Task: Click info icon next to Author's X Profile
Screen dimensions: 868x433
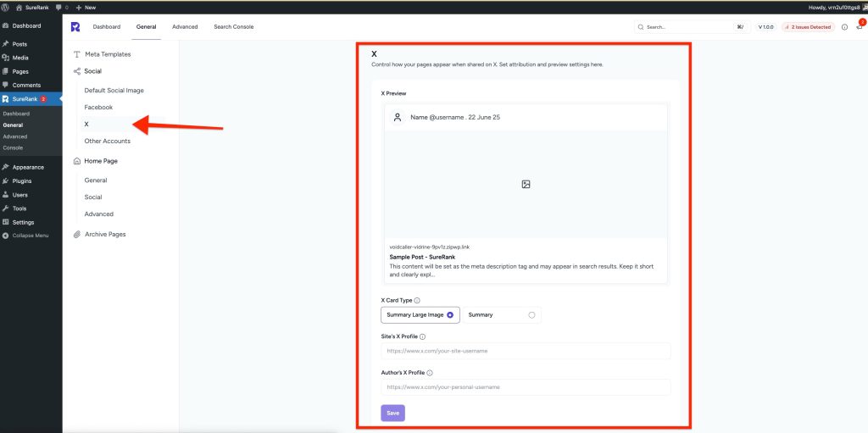Action: coord(430,373)
